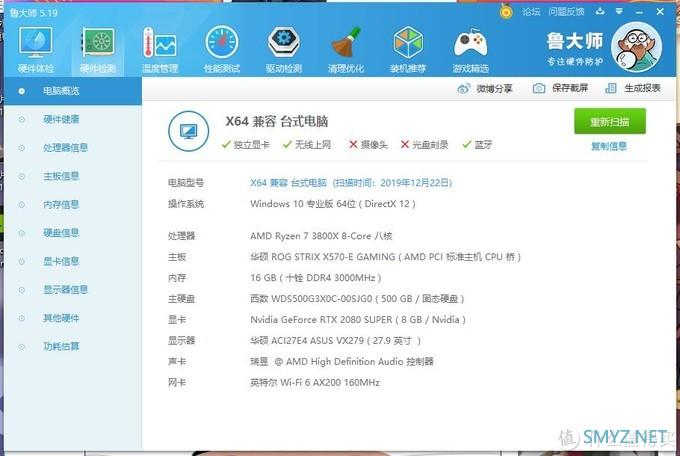This screenshot has width=680, height=456.
Task: Click the green 重新扫描 button
Action: [610, 121]
